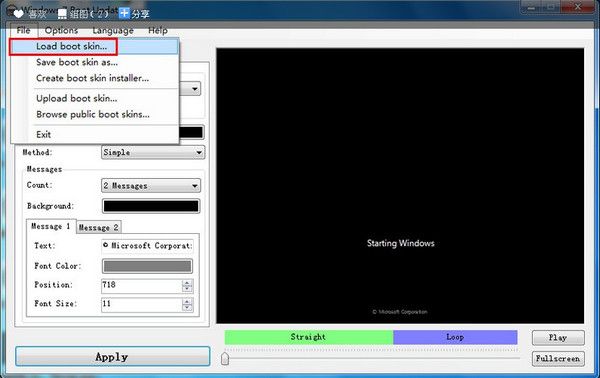The height and width of the screenshot is (378, 600).
Task: Decrease the Position value with down arrow
Action: coord(187,289)
